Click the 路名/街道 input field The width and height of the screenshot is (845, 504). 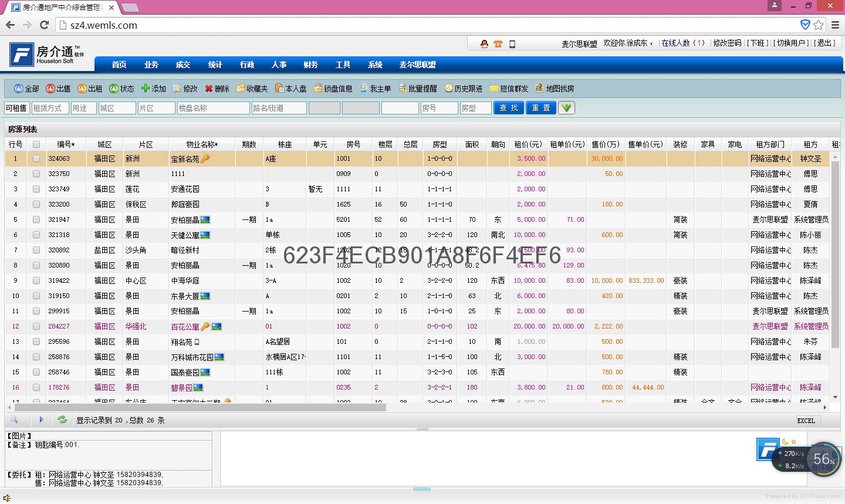[279, 108]
